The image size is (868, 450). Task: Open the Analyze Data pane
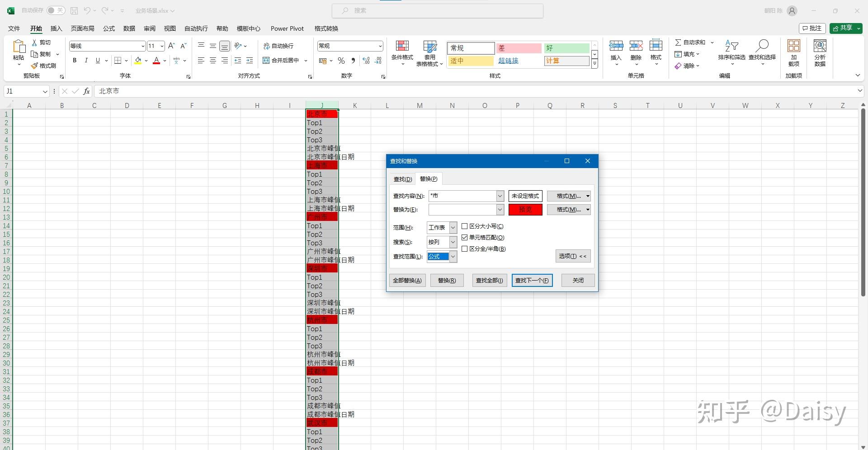click(820, 53)
